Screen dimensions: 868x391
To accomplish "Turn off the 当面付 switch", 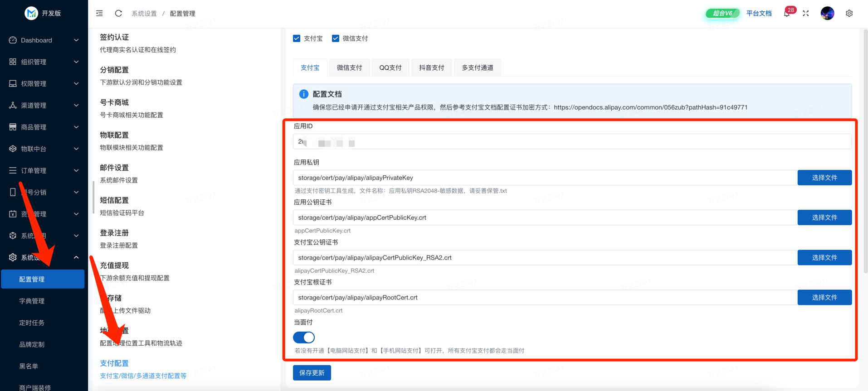I will [304, 338].
